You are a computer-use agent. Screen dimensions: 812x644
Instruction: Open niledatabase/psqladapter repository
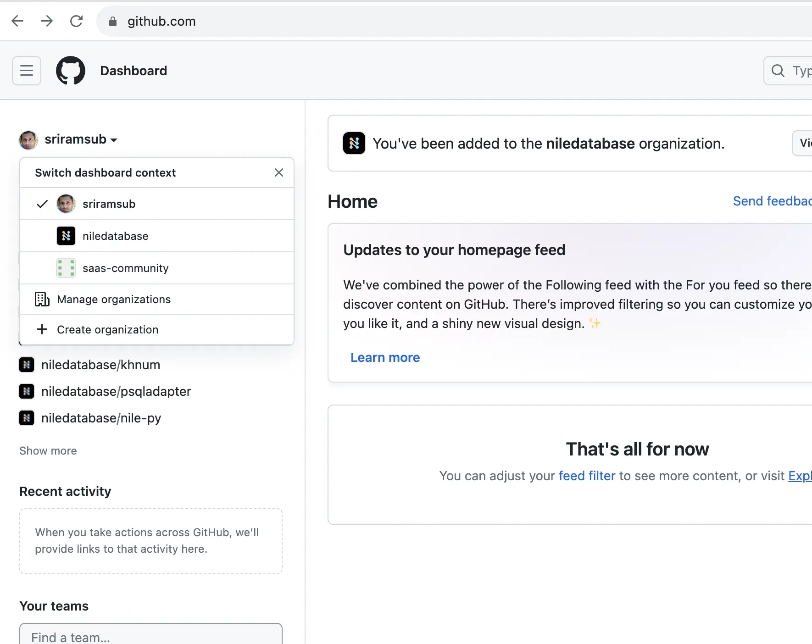click(x=116, y=391)
